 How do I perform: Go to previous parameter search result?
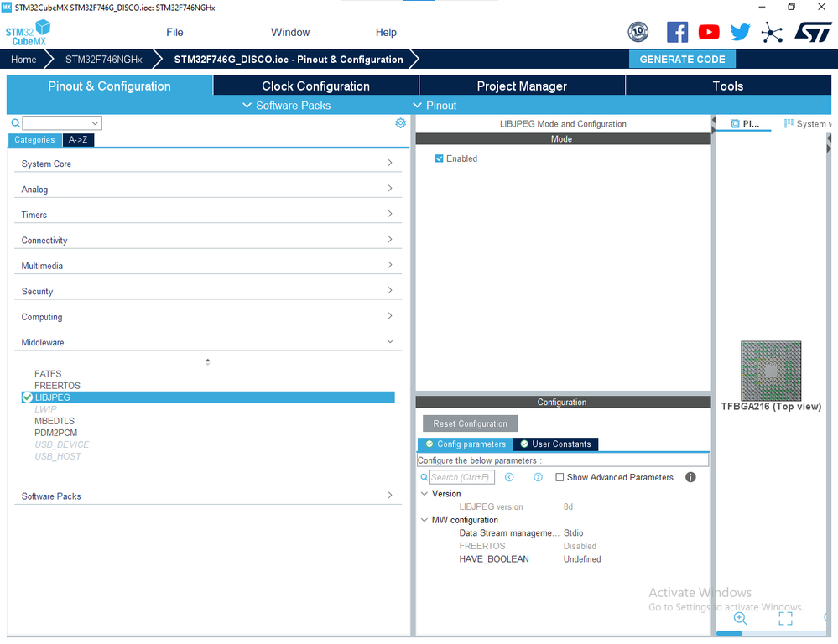pos(509,477)
